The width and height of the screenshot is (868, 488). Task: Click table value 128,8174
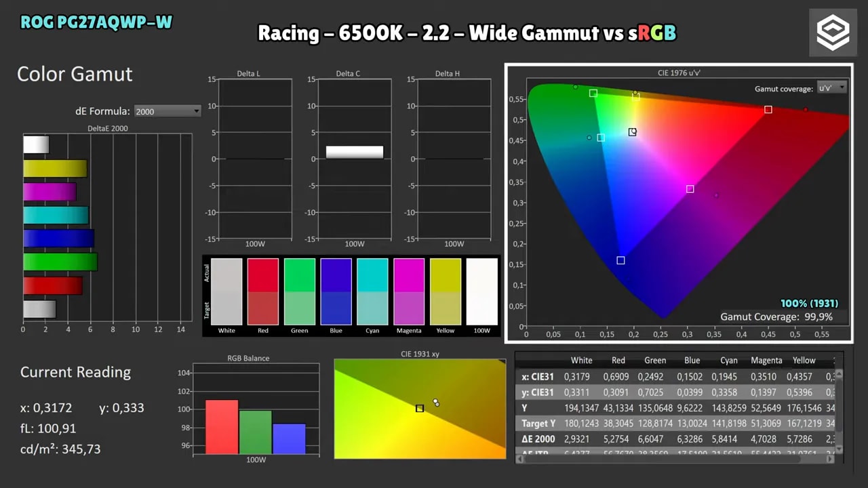[x=655, y=424]
